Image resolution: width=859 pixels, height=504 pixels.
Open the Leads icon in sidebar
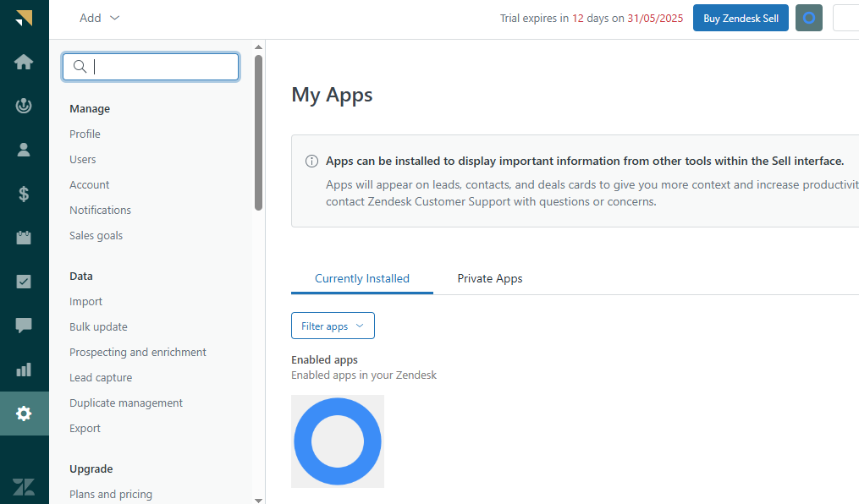tap(24, 106)
